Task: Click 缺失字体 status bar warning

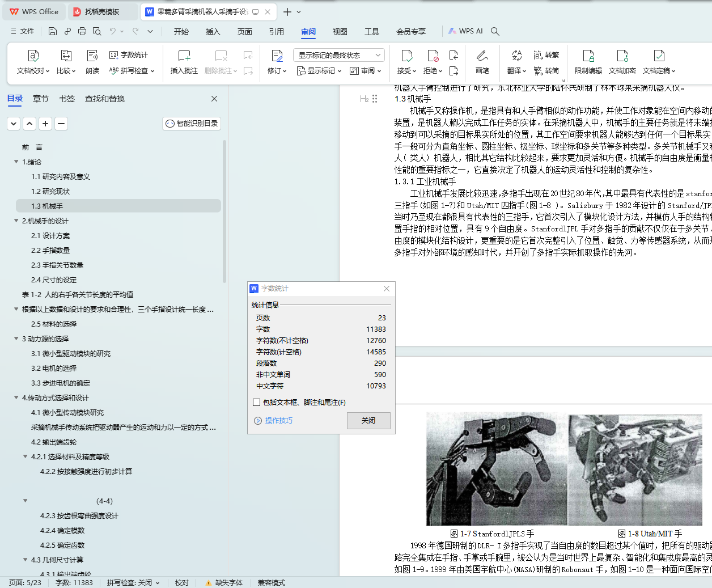Action: (224, 582)
